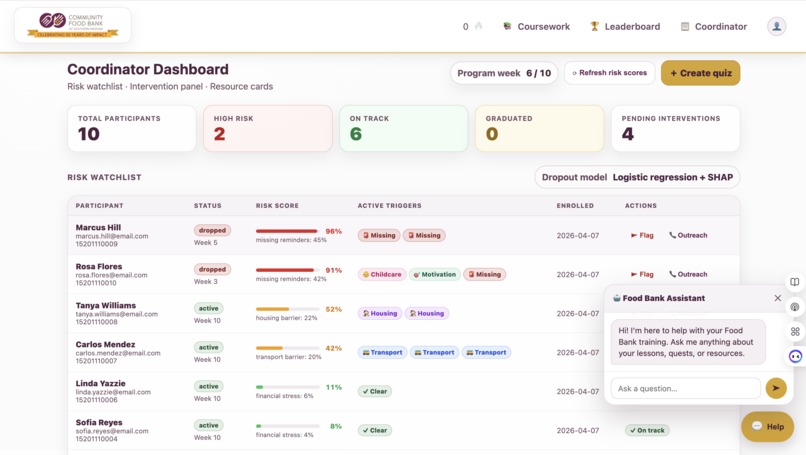This screenshot has width=806, height=455.
Task: Click first Missing tag in Marcus Hill row
Action: click(379, 235)
